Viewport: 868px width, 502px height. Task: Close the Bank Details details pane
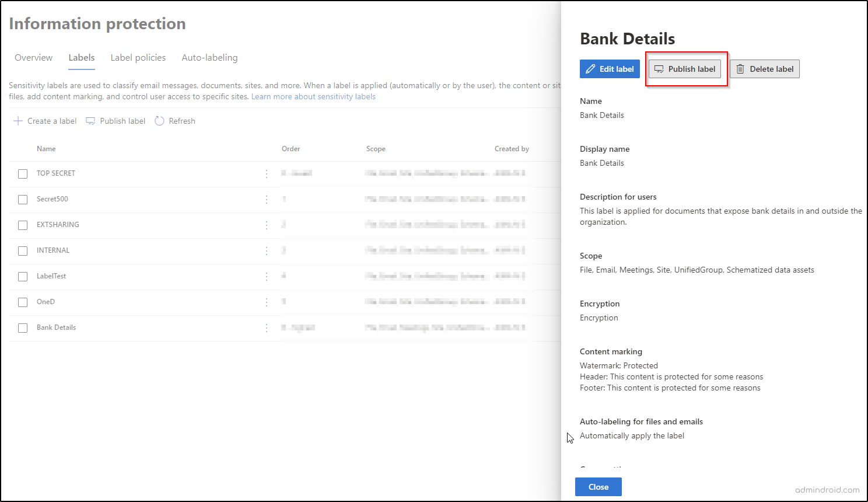(x=598, y=486)
